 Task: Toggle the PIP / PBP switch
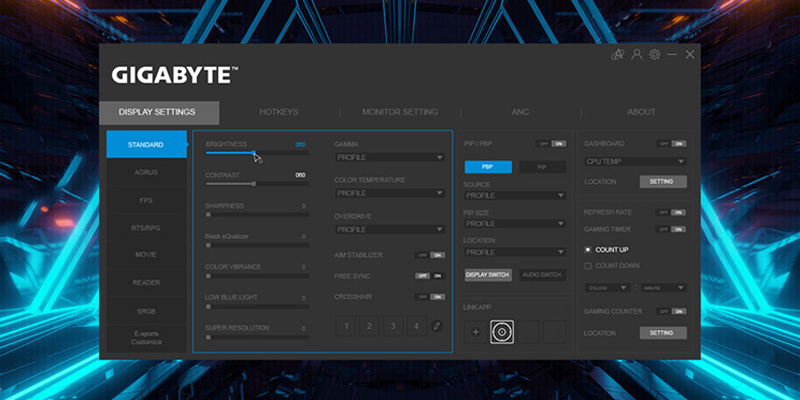click(x=551, y=144)
